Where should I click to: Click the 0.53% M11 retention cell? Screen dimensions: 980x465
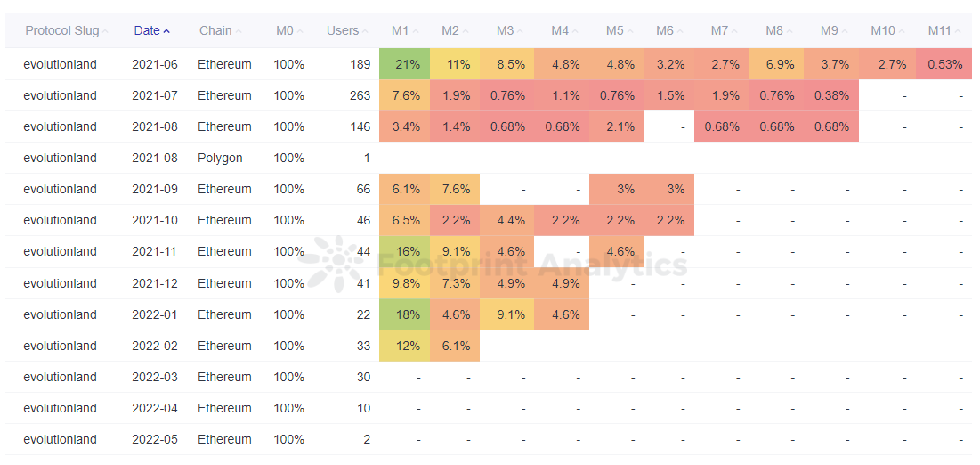point(944,64)
